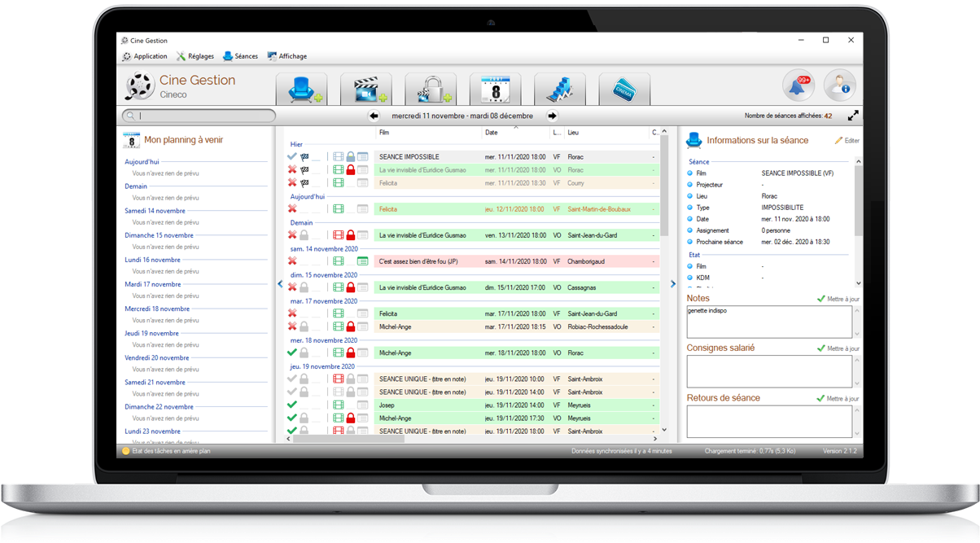Collapse the left panel with blue arrow
980x543 pixels.
tap(280, 284)
